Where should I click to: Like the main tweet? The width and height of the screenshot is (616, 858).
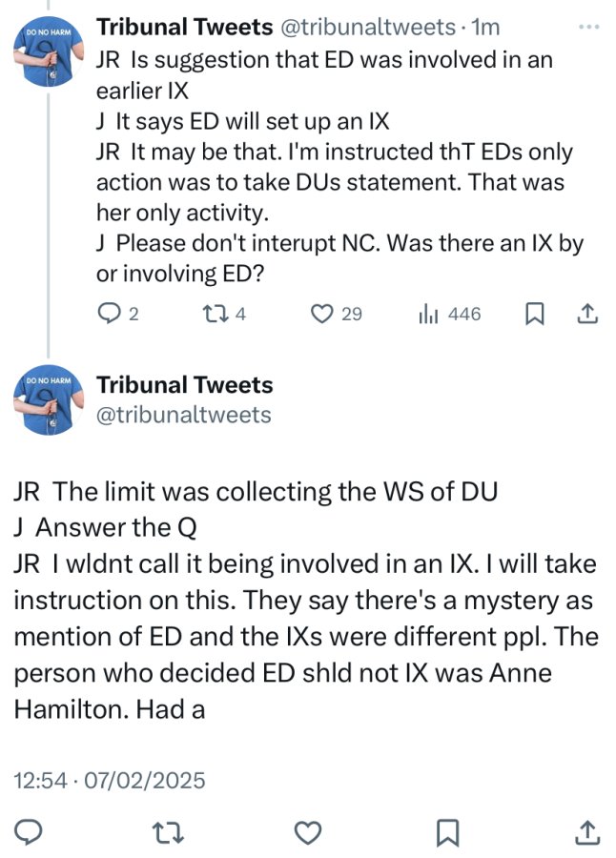click(308, 833)
